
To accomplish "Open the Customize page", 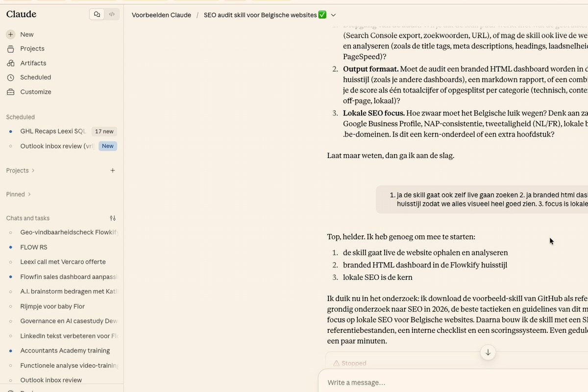I will (36, 92).
